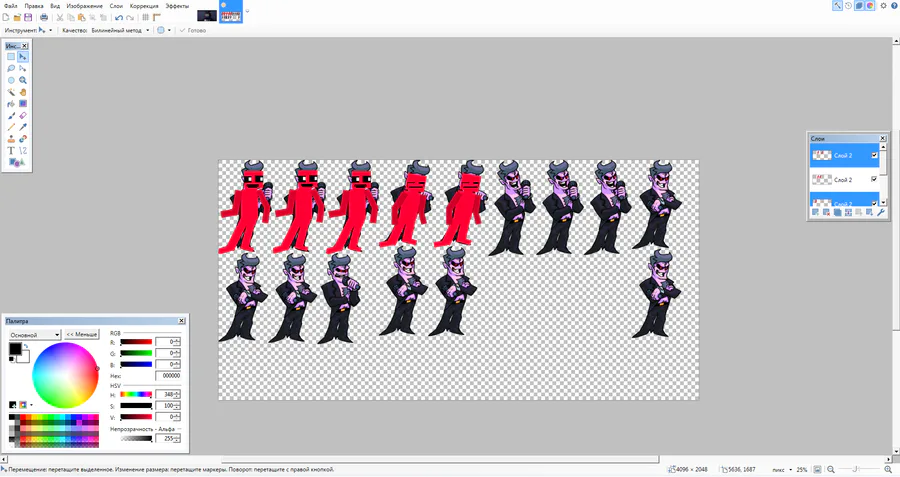The image size is (900, 477).
Task: Click the add new layer button
Action: click(x=815, y=212)
